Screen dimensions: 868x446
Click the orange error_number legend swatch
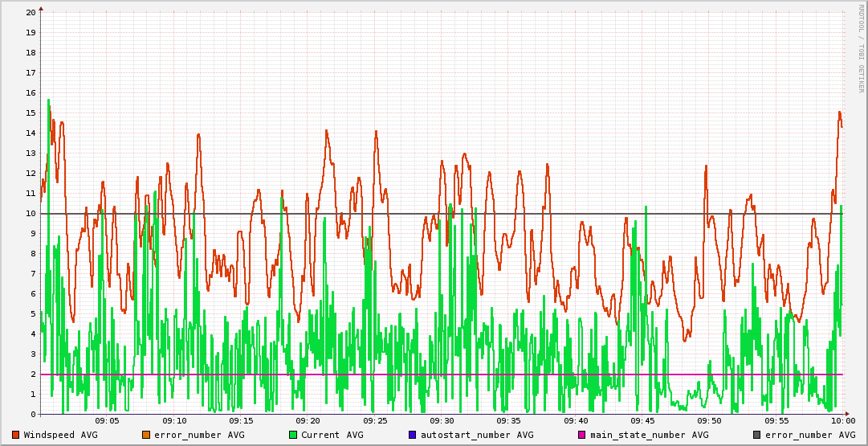[145, 435]
